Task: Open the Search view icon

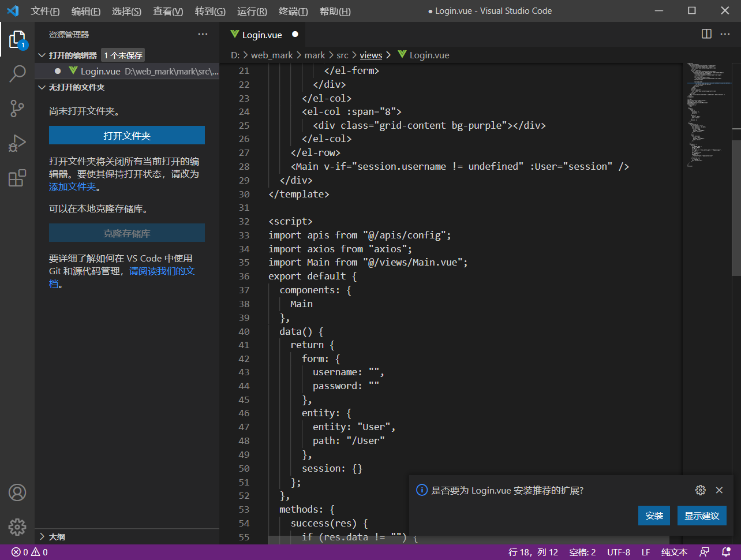Action: (17, 73)
